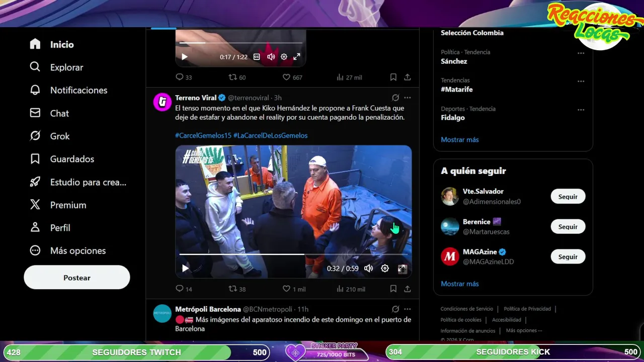
Task: Bookmark the post with 27 mil views
Action: tap(393, 77)
